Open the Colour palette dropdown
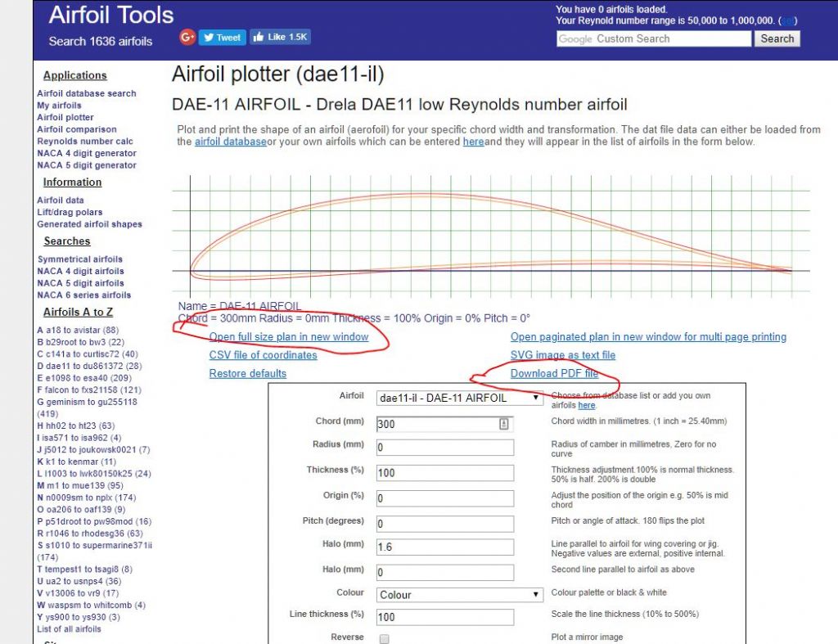The image size is (838, 644). coord(458,595)
